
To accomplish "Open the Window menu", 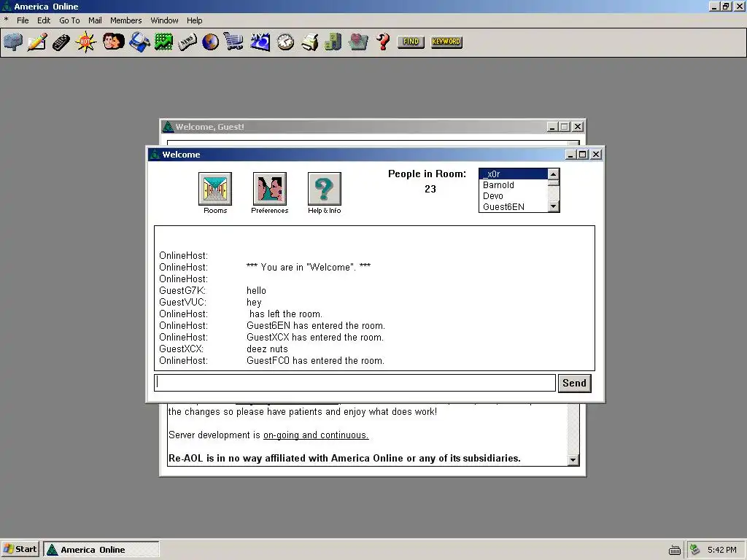I will pyautogui.click(x=164, y=20).
